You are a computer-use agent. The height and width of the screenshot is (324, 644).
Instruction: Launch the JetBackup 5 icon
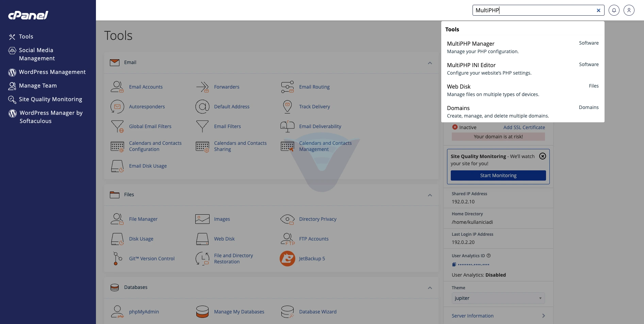[287, 259]
